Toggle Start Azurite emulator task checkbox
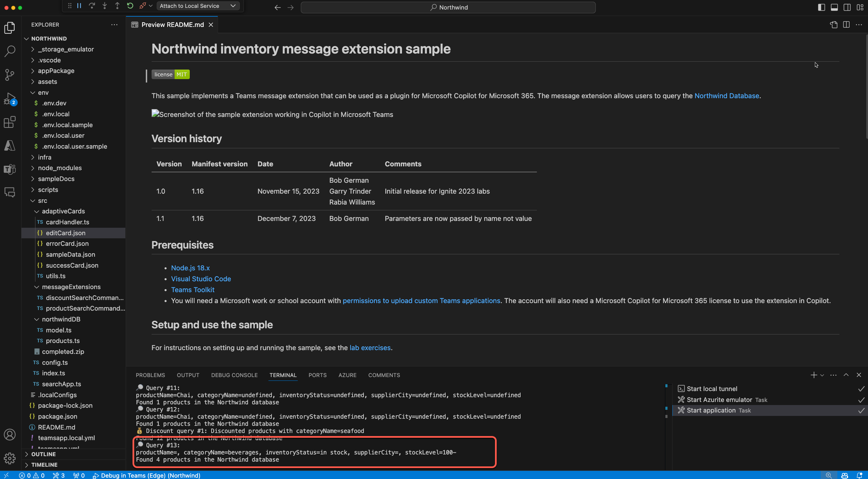This screenshot has height=479, width=868. click(x=861, y=399)
